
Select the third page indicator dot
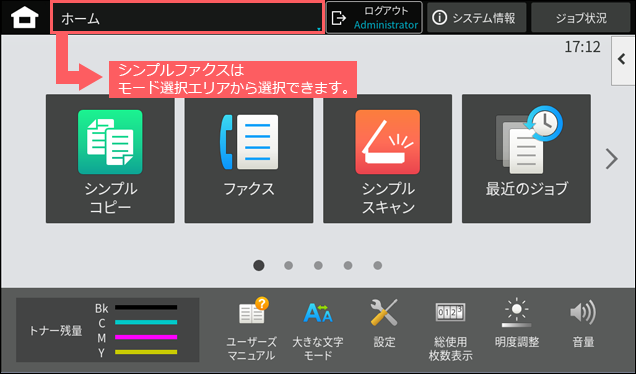click(x=318, y=265)
